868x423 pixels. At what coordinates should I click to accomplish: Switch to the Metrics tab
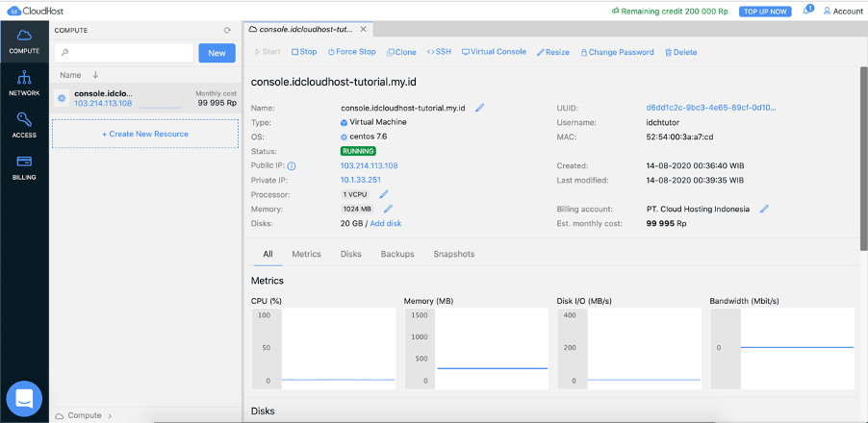tap(306, 254)
